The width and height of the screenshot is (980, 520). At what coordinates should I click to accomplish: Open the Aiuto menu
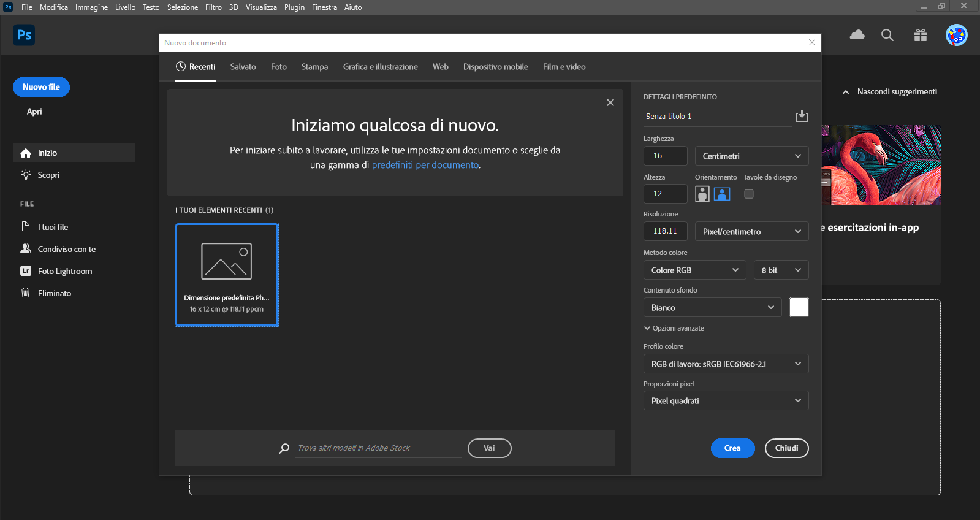tap(353, 7)
